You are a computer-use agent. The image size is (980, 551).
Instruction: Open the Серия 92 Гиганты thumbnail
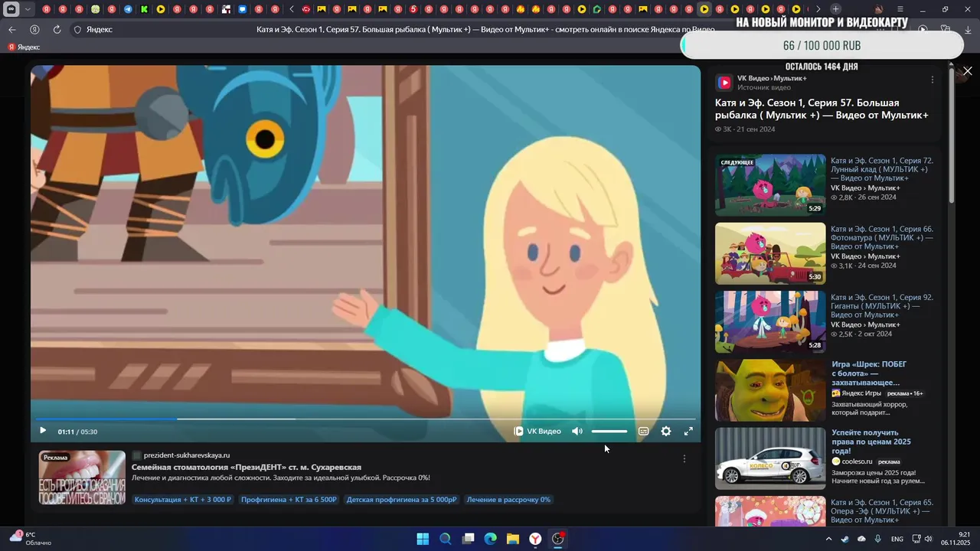(x=770, y=321)
